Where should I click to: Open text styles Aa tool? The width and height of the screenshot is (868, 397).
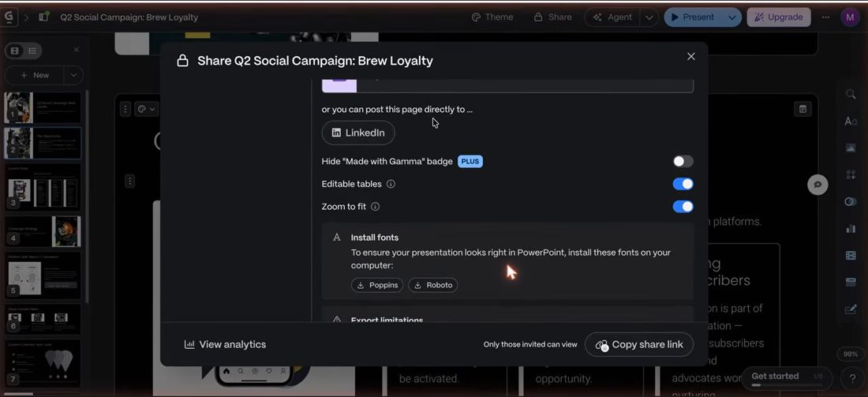coord(851,121)
